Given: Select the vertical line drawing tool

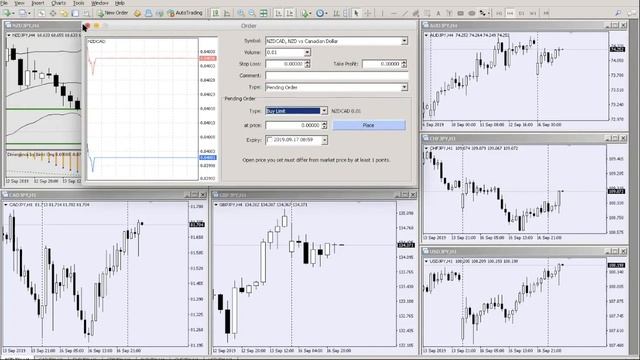Looking at the screenshot, I should pos(382,13).
